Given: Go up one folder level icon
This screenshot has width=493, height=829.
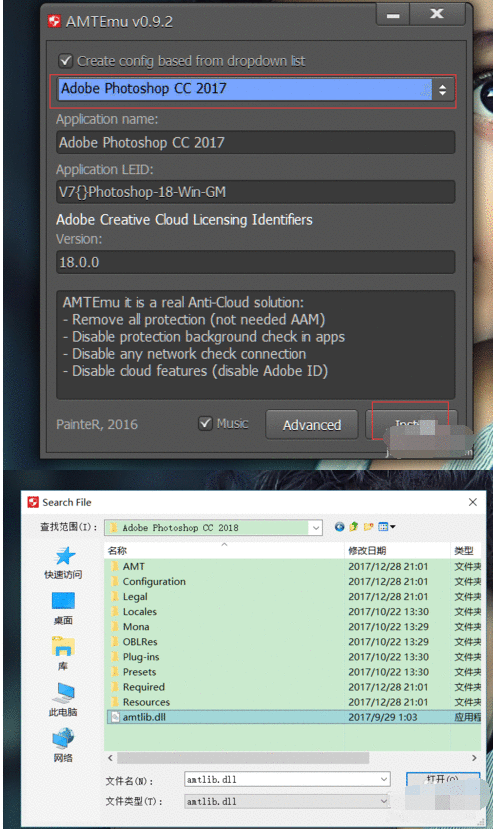Looking at the screenshot, I should 354,527.
